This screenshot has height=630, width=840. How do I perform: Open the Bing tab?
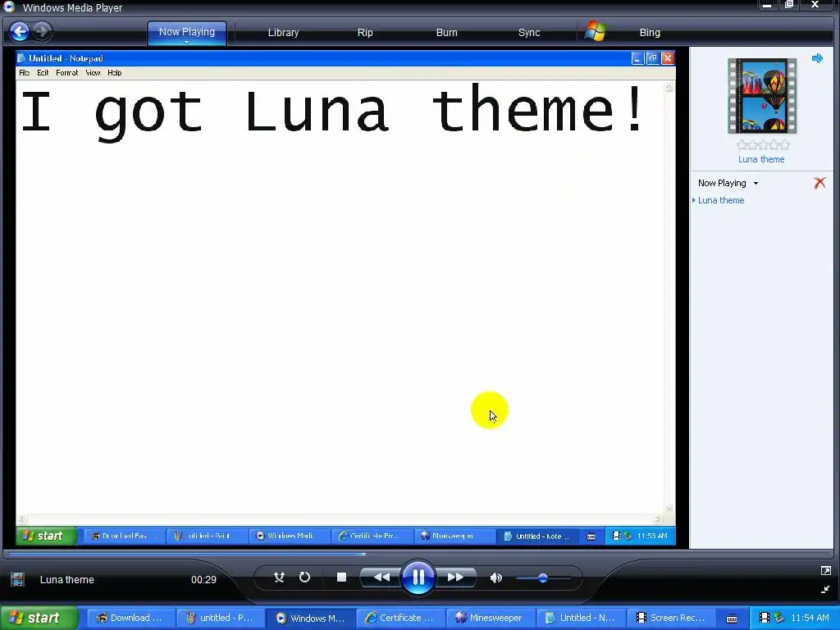(650, 33)
